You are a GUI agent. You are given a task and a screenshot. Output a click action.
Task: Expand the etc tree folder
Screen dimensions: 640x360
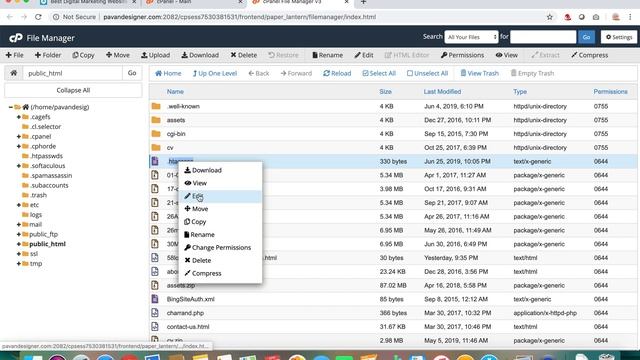tap(19, 205)
